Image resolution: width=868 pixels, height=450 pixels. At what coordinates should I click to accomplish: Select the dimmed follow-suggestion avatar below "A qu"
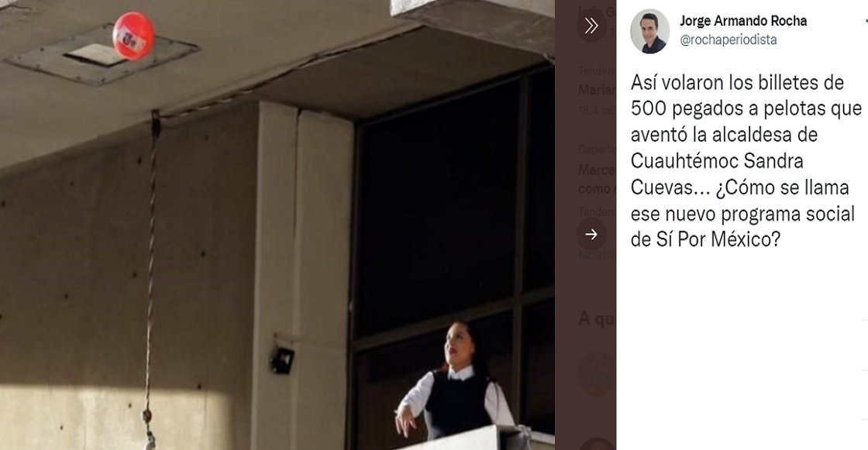click(x=598, y=373)
